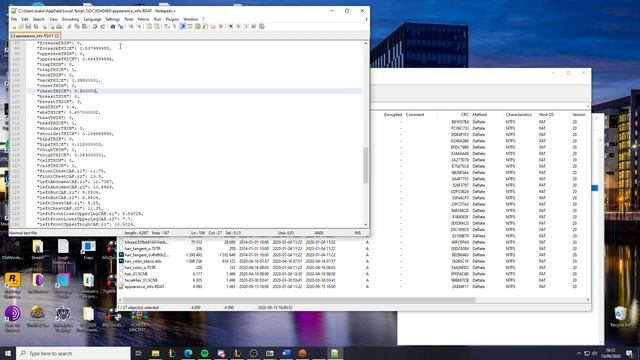Click the Redo toolbar icon
This screenshot has height=360, width=640.
click(x=102, y=27)
